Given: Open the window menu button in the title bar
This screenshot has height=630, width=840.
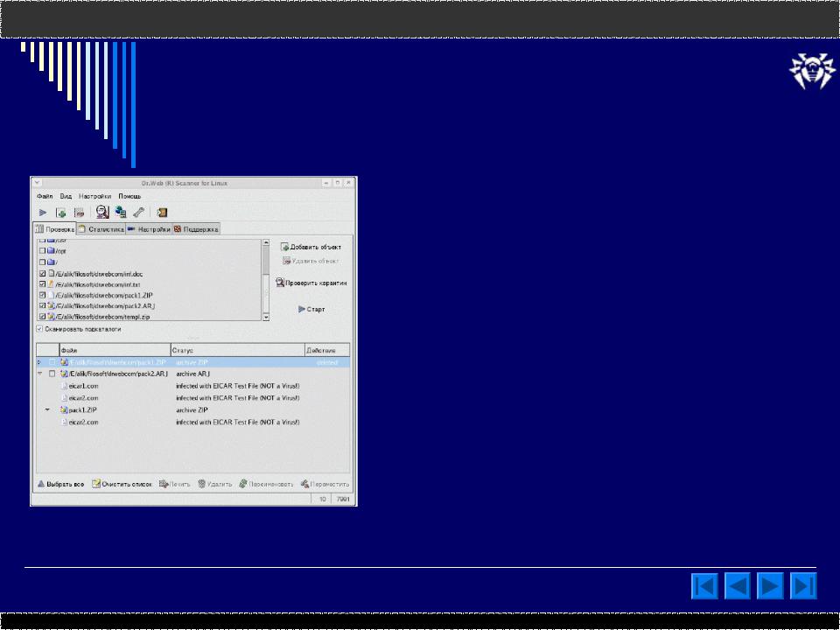Looking at the screenshot, I should pyautogui.click(x=37, y=183).
